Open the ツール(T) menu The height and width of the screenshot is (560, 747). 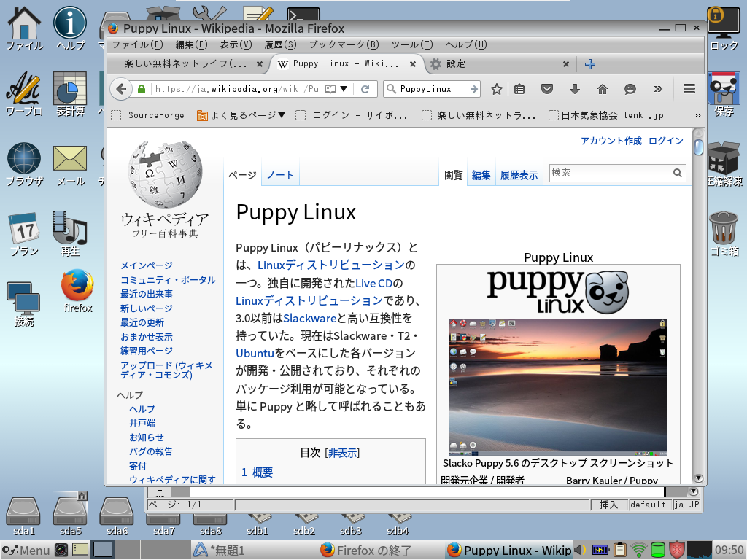412,44
